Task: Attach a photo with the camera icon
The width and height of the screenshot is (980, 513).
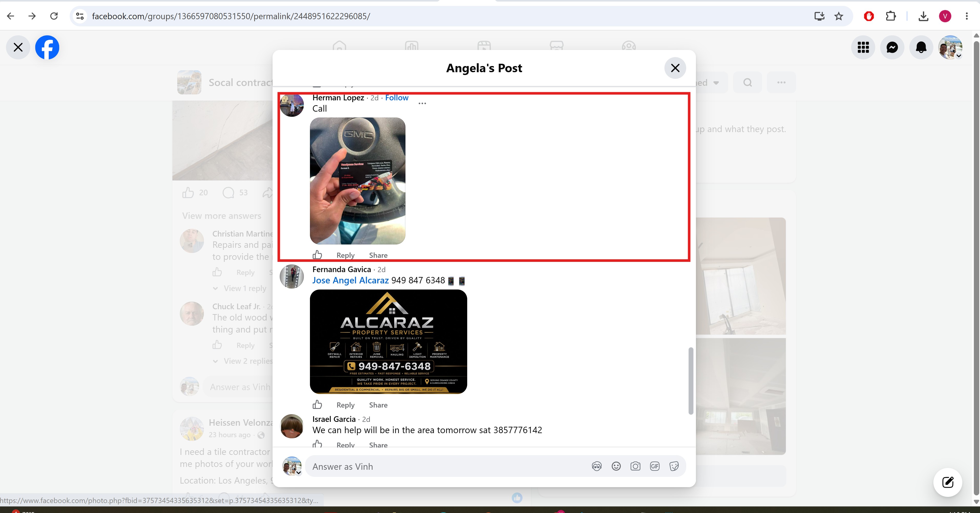Action: [x=635, y=467]
